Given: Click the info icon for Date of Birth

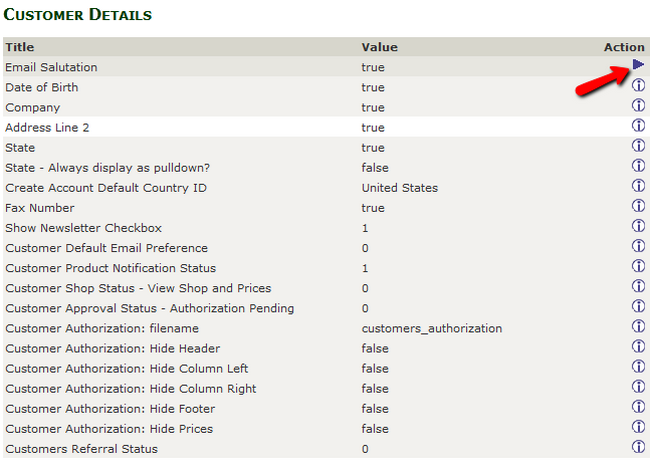Looking at the screenshot, I should pyautogui.click(x=638, y=86).
